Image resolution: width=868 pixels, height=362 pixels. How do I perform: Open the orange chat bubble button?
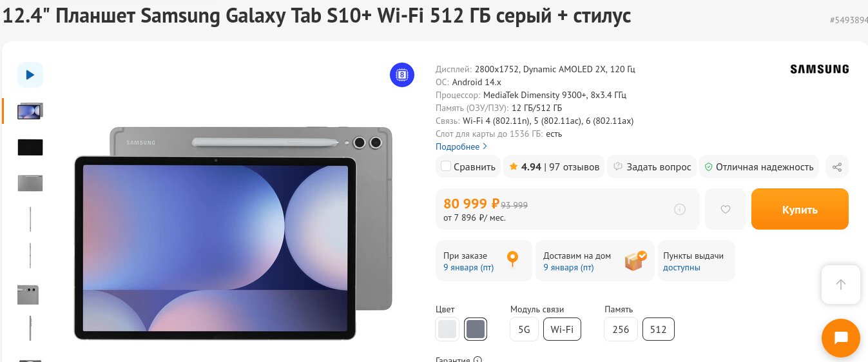840,338
